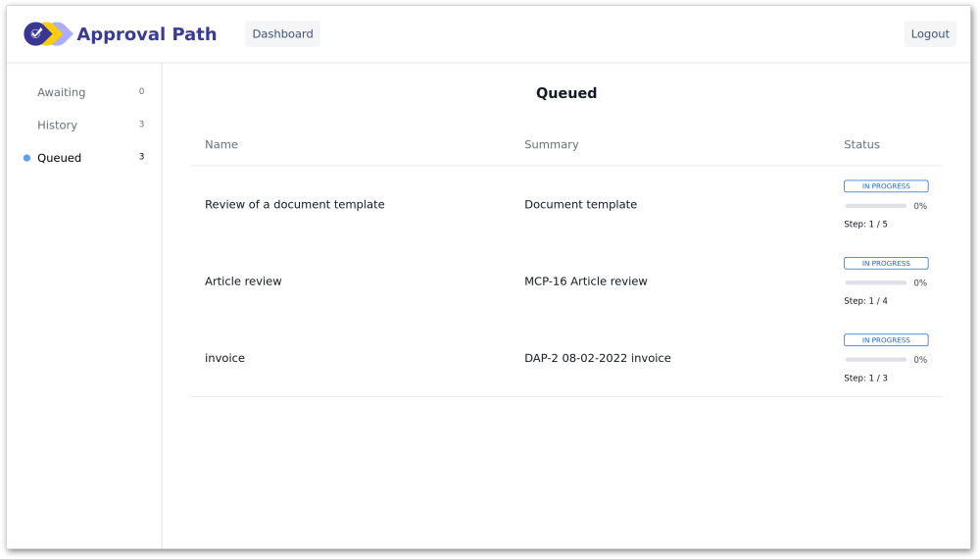This screenshot has width=980, height=559.
Task: Select the Awaiting sidebar item
Action: 84,92
